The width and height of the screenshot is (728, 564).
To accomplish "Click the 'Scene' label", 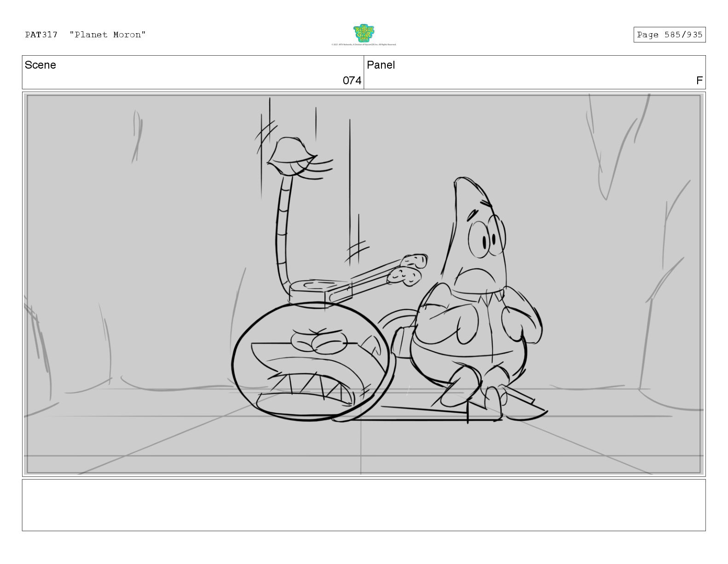I will [x=40, y=65].
